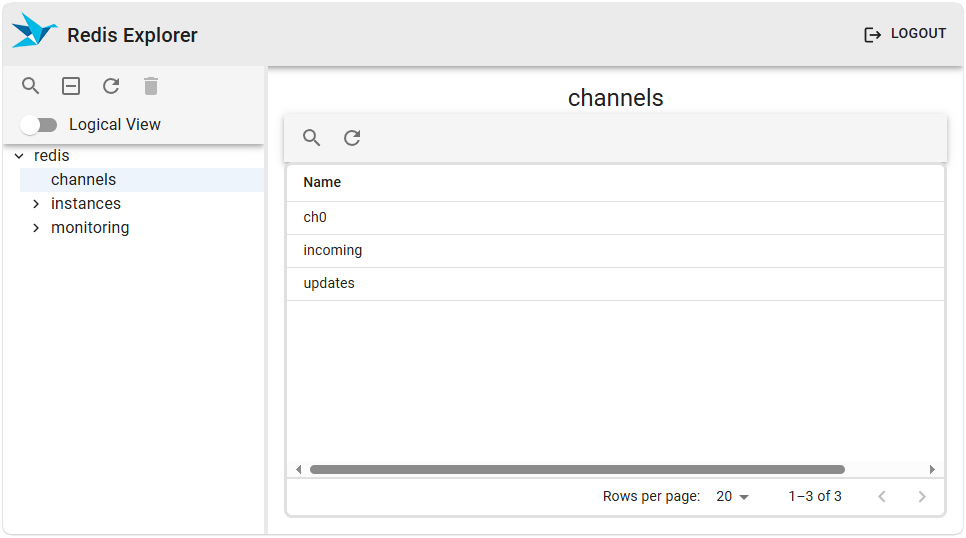This screenshot has height=538, width=966.
Task: Click the collapse-all icon in the sidebar
Action: pos(71,86)
